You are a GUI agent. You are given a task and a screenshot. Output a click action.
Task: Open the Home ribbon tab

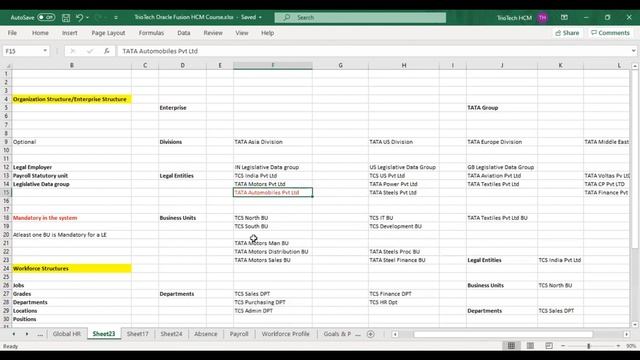40,33
